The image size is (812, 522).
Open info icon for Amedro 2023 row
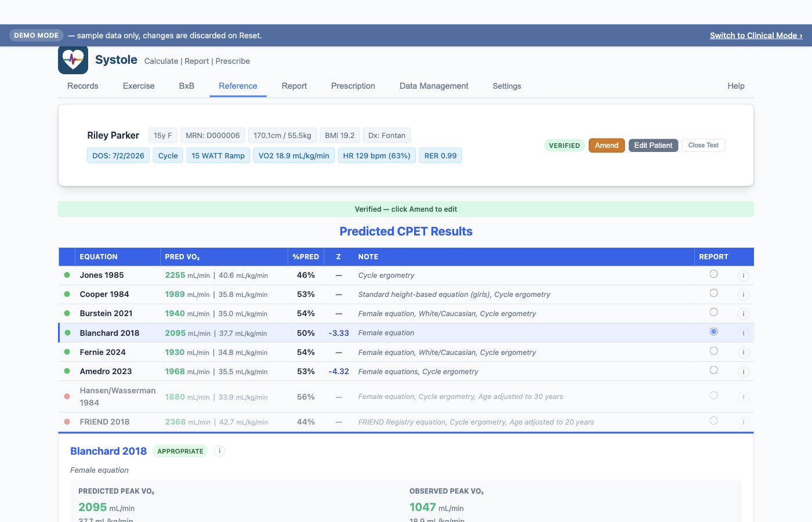pyautogui.click(x=744, y=372)
